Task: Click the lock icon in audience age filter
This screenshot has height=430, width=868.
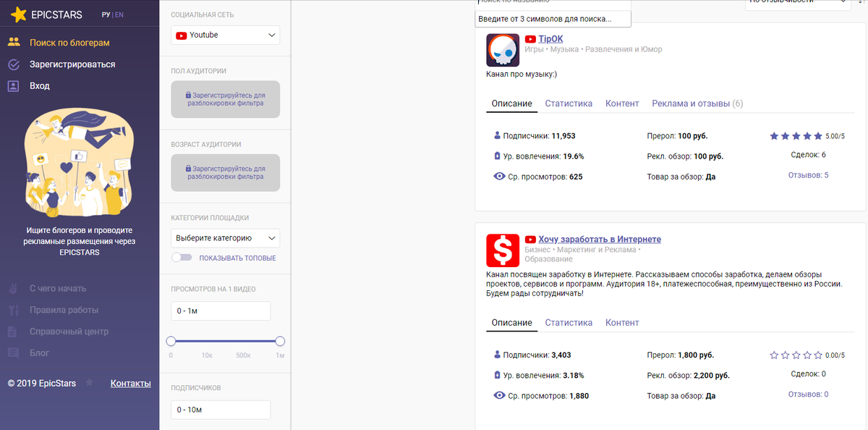Action: click(x=188, y=169)
